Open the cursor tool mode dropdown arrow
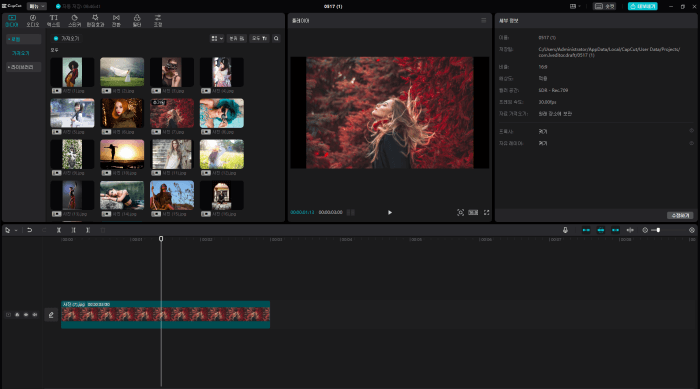This screenshot has width=700, height=389. coord(16,231)
